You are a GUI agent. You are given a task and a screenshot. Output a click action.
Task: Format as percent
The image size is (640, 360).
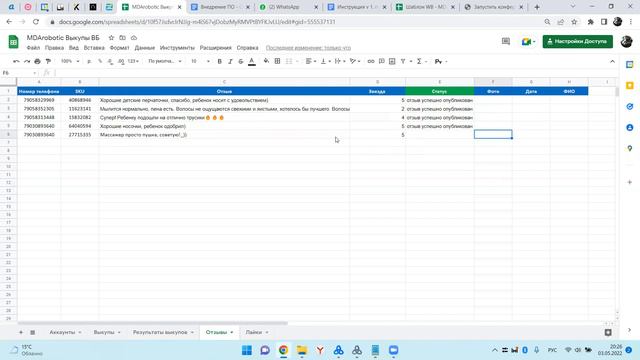coord(100,61)
